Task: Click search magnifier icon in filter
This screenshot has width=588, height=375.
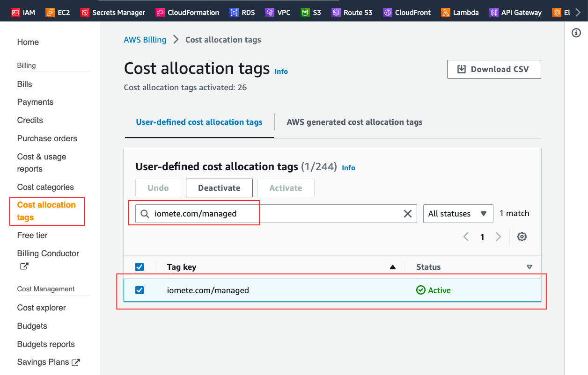Action: click(x=145, y=214)
